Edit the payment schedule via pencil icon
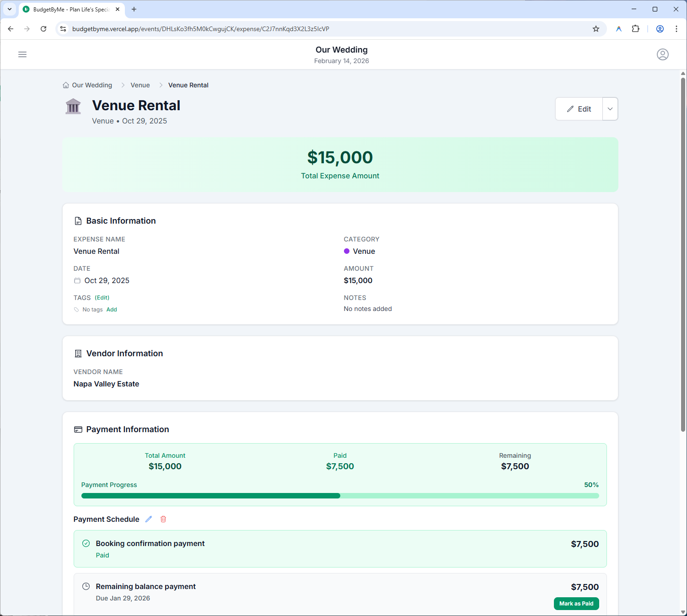Screen dimensions: 687x616 point(148,519)
